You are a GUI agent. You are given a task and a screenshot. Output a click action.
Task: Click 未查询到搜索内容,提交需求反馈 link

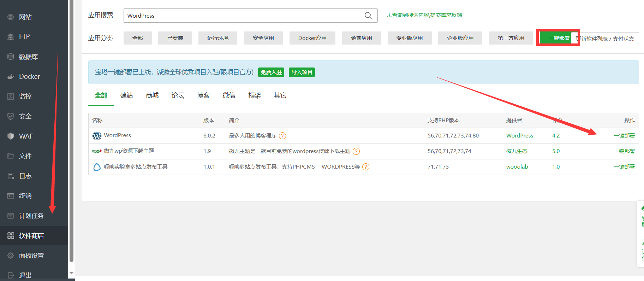click(x=424, y=15)
